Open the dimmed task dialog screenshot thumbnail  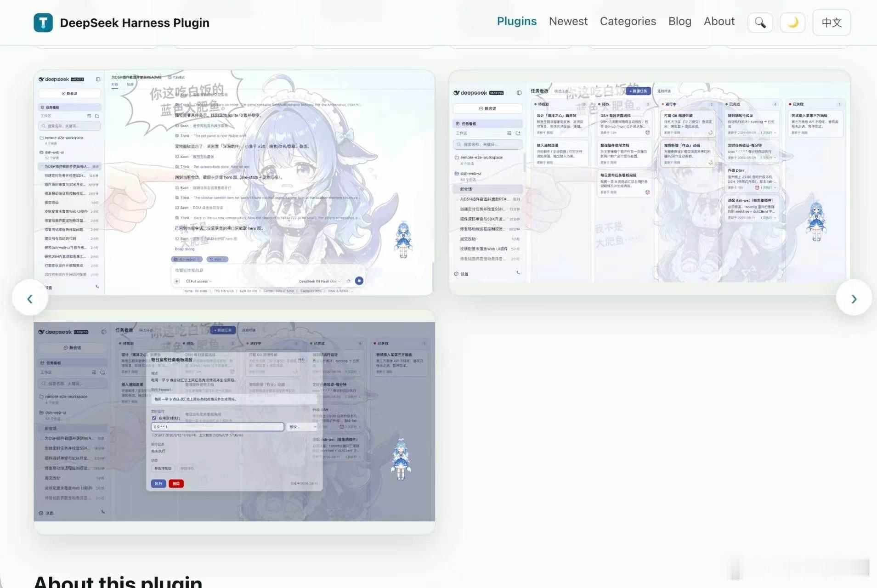[x=234, y=422]
